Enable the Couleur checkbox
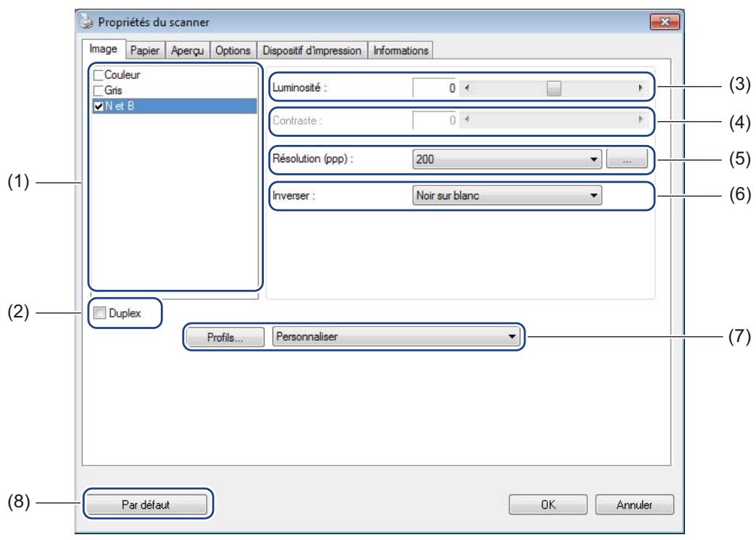756x540 pixels. (99, 75)
